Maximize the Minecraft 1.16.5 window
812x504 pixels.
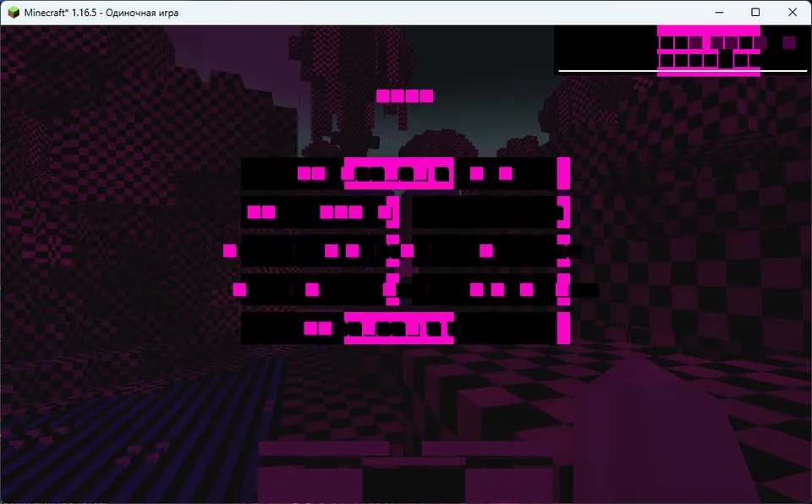(x=755, y=13)
